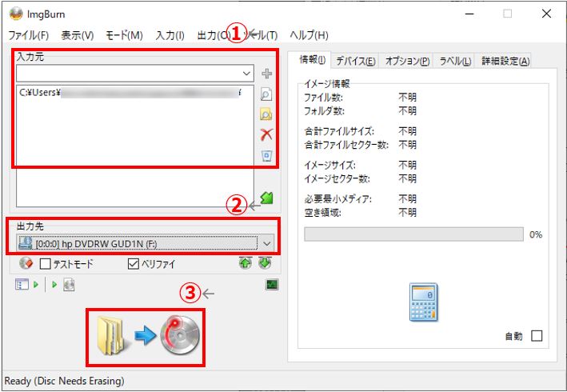Switch to the デバイス(E) tab
567x392 pixels.
[356, 61]
